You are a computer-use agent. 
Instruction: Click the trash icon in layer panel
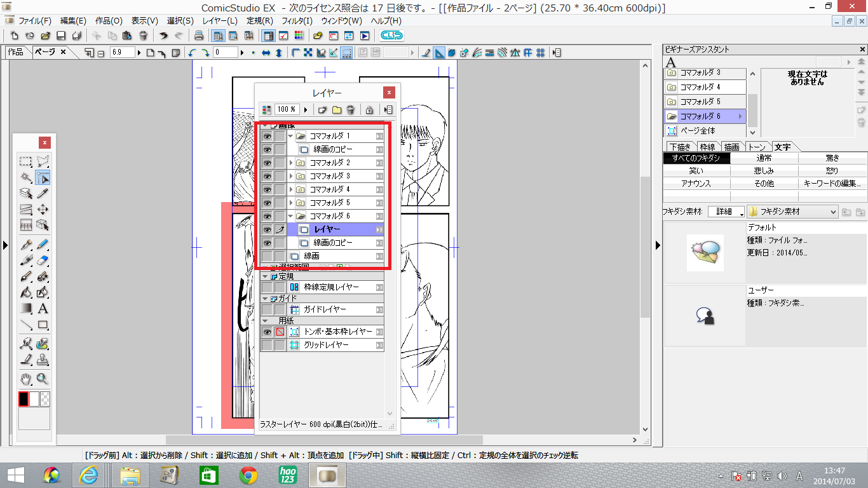click(350, 110)
